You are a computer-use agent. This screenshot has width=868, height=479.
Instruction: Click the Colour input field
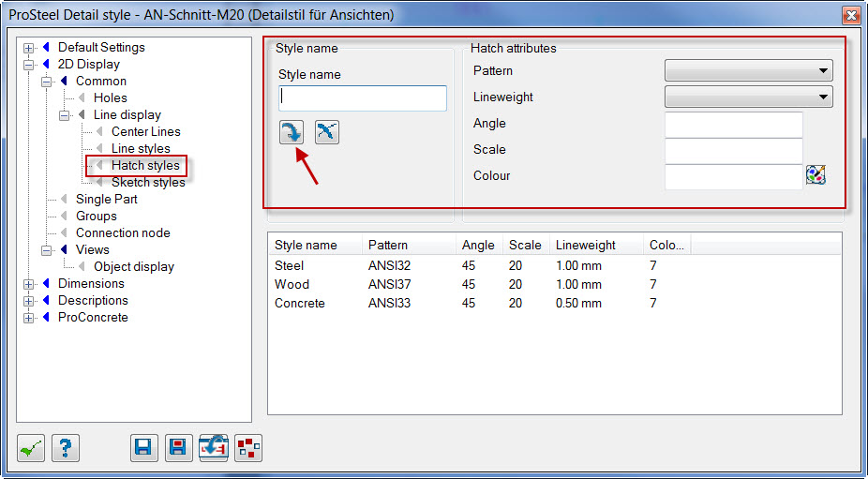[733, 176]
